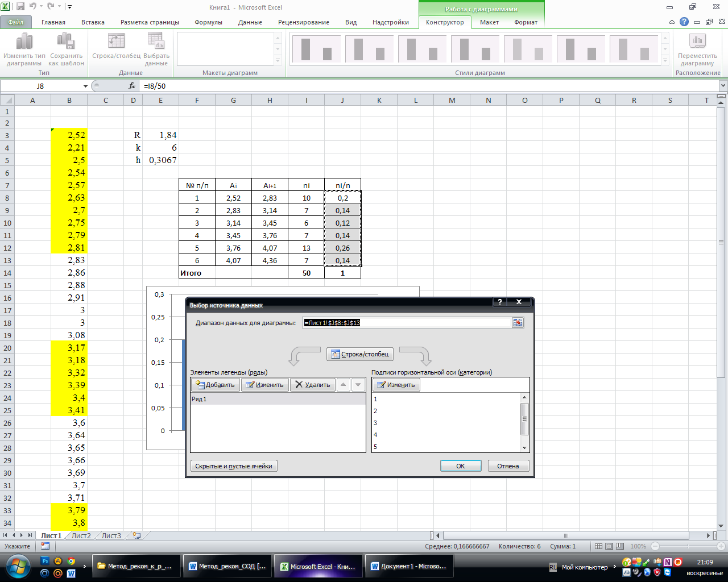Image resolution: width=728 pixels, height=582 pixels.
Task: Switch to sheet Лист2
Action: tap(81, 535)
